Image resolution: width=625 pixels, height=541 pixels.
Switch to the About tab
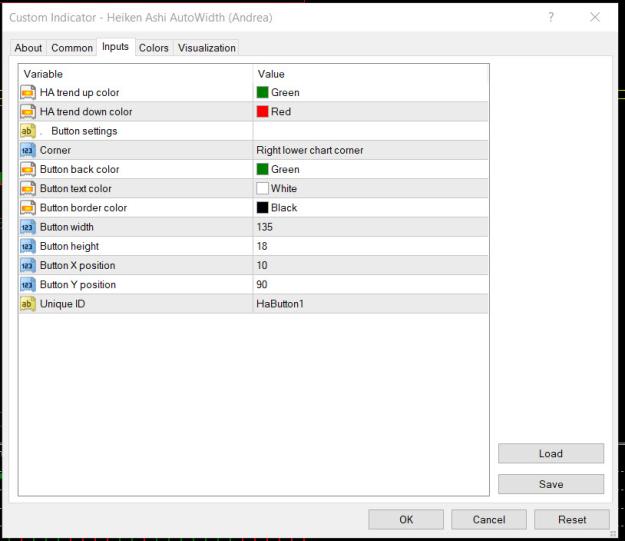click(x=28, y=48)
